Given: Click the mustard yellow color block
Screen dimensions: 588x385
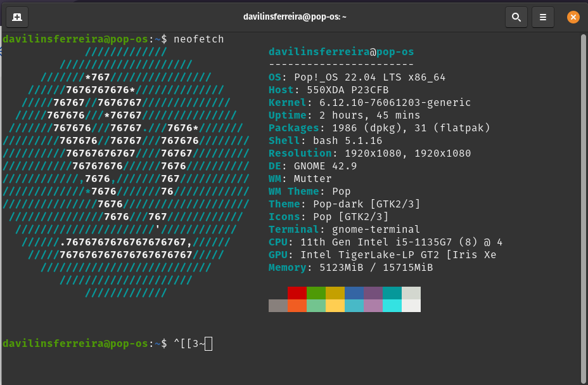Looking at the screenshot, I should (x=335, y=293).
